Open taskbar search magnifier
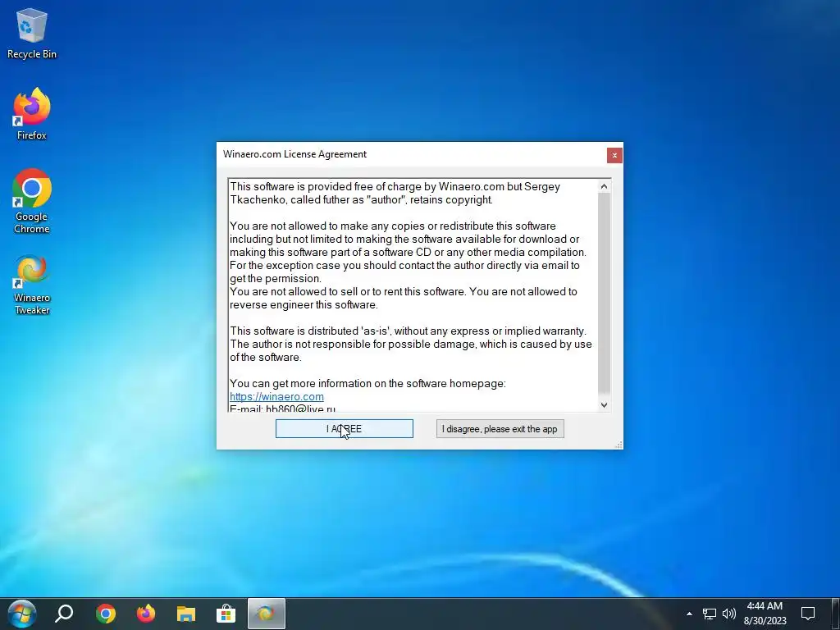840x630 pixels. coord(64,614)
